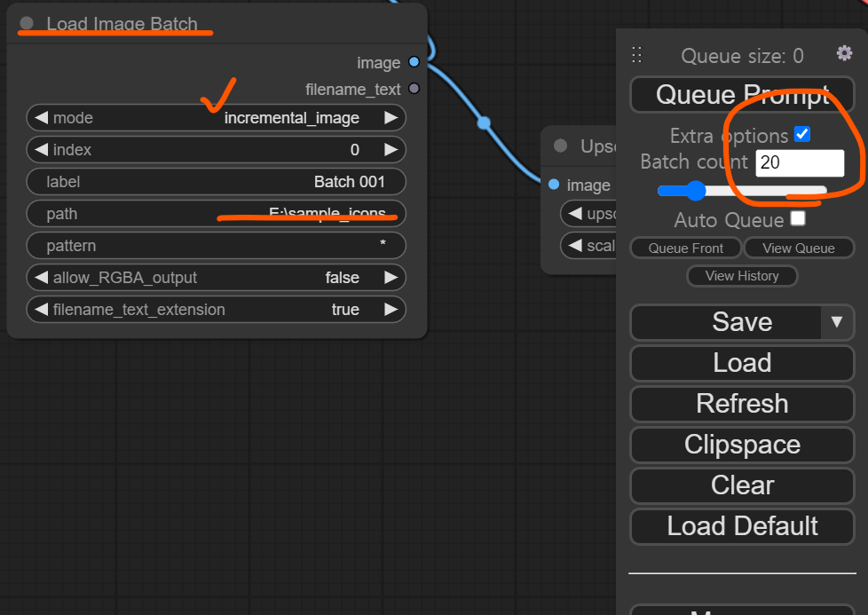Select the image input socket on Upscale node
Screen dimensions: 868x615
[554, 185]
